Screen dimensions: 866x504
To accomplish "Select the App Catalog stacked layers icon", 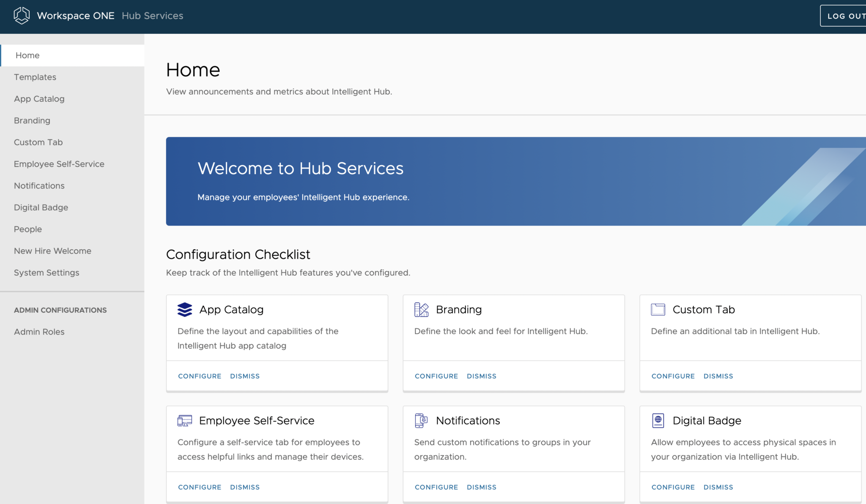I will pyautogui.click(x=185, y=309).
